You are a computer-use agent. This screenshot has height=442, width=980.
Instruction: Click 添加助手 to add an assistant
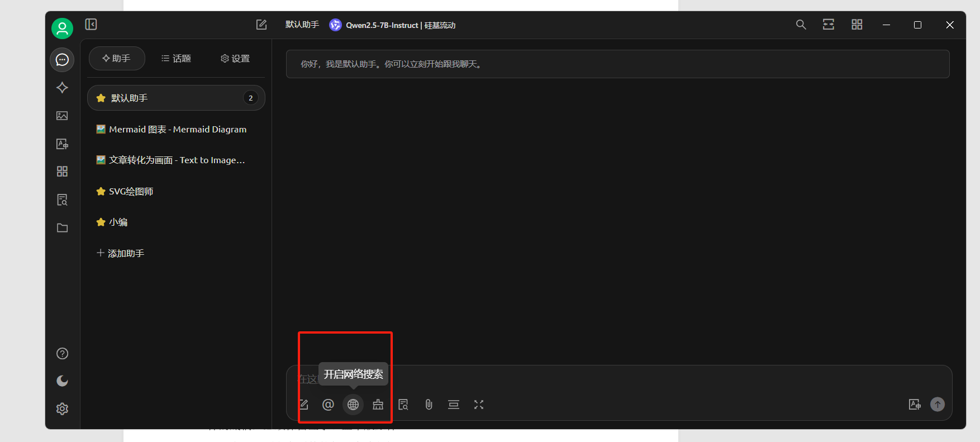click(x=176, y=254)
